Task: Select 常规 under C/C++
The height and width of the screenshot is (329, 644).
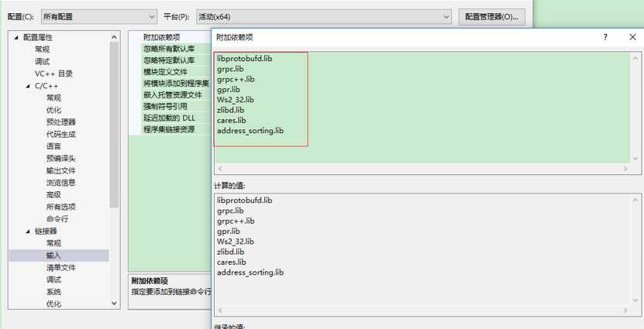Action: tap(53, 98)
